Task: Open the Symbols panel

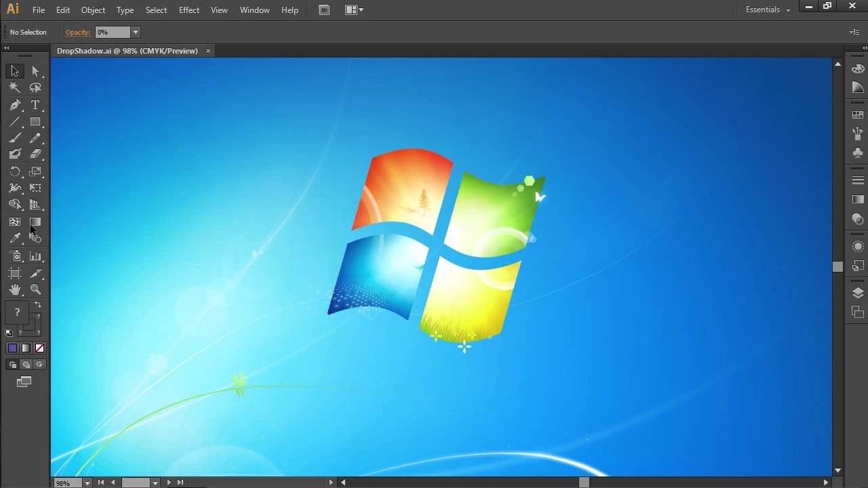Action: 858,152
